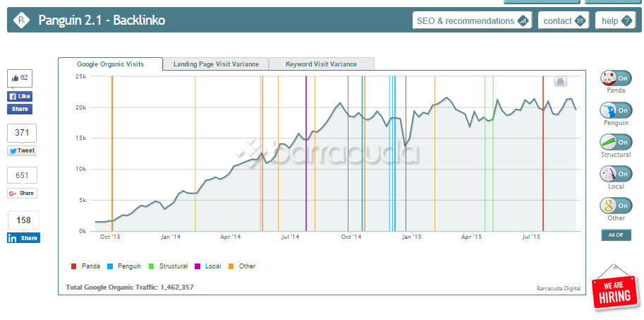Click the Jul '15 axis label
The image size is (644, 320).
click(x=531, y=237)
